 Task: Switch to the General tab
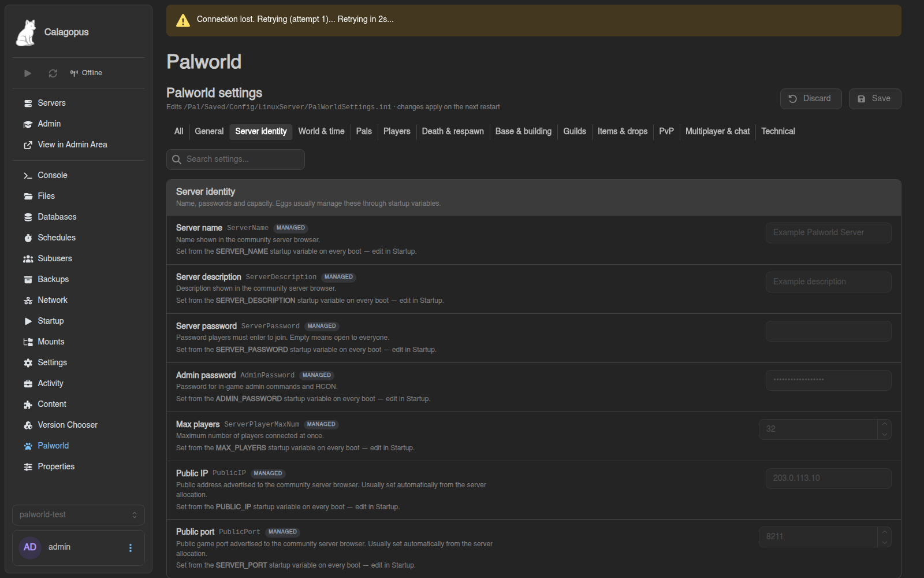pyautogui.click(x=209, y=131)
